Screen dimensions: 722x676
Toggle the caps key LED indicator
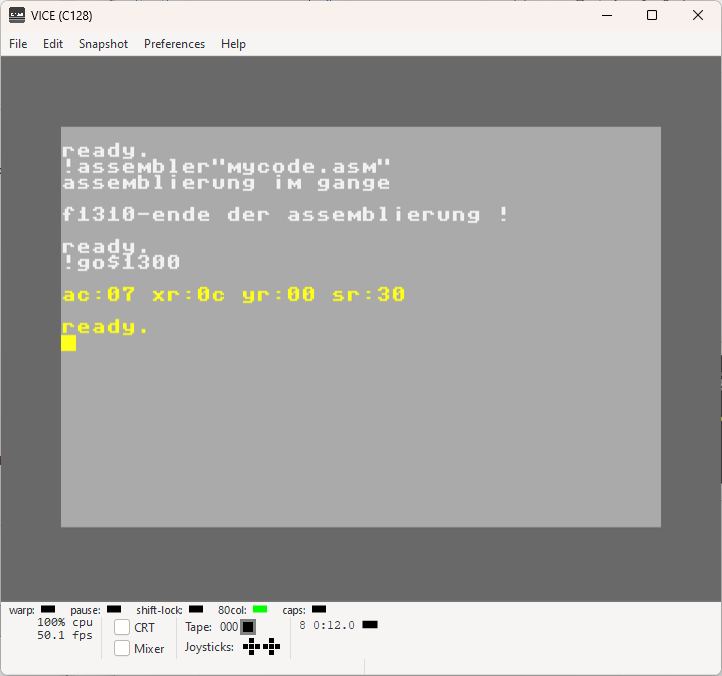click(x=319, y=609)
